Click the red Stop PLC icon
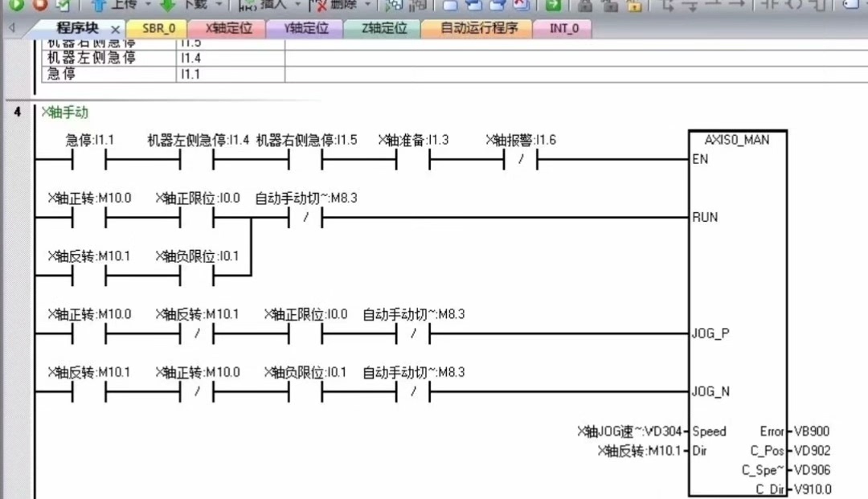This screenshot has width=868, height=499. tap(40, 5)
